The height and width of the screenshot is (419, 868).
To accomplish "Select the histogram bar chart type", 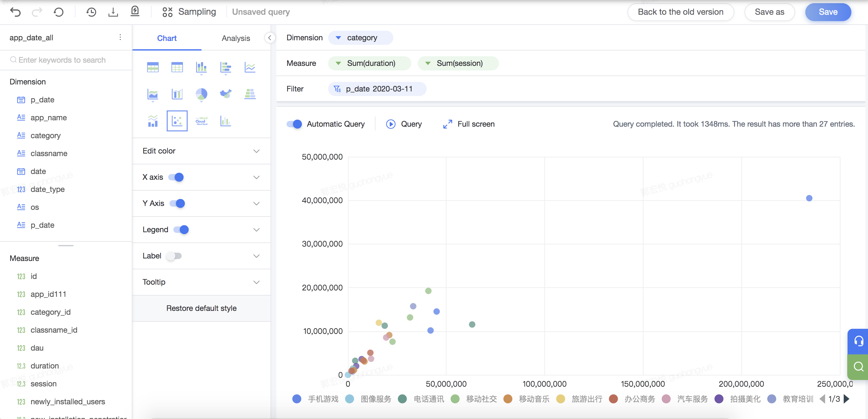I will tap(226, 121).
